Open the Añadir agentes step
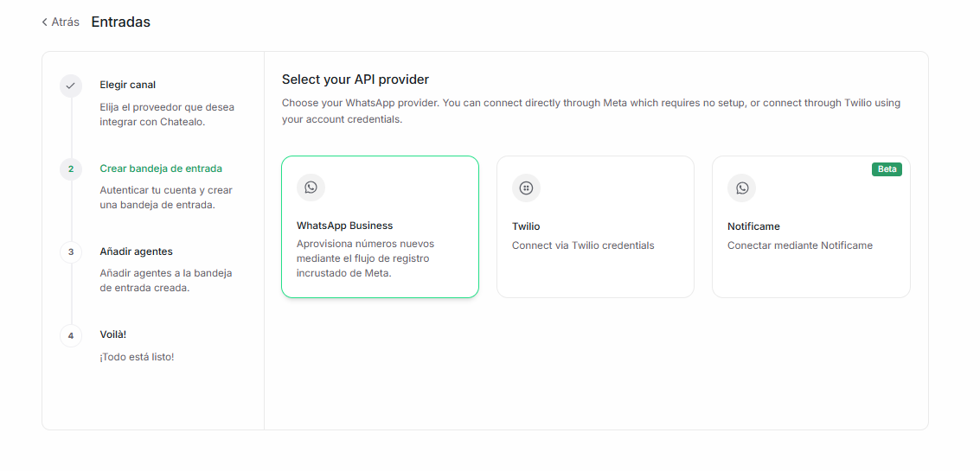This screenshot has height=471, width=980. (137, 251)
